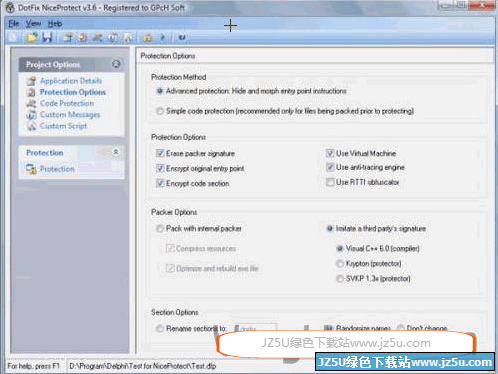The width and height of the screenshot is (498, 374).
Task: Select Advanced protection radio button
Action: 160,91
